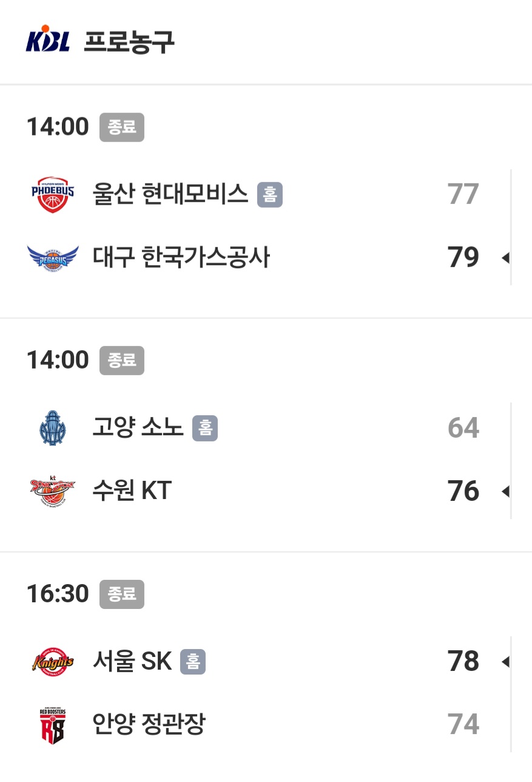The image size is (532, 782).
Task: Click the 홈 badge next to 울산 현대모비스
Action: point(270,195)
